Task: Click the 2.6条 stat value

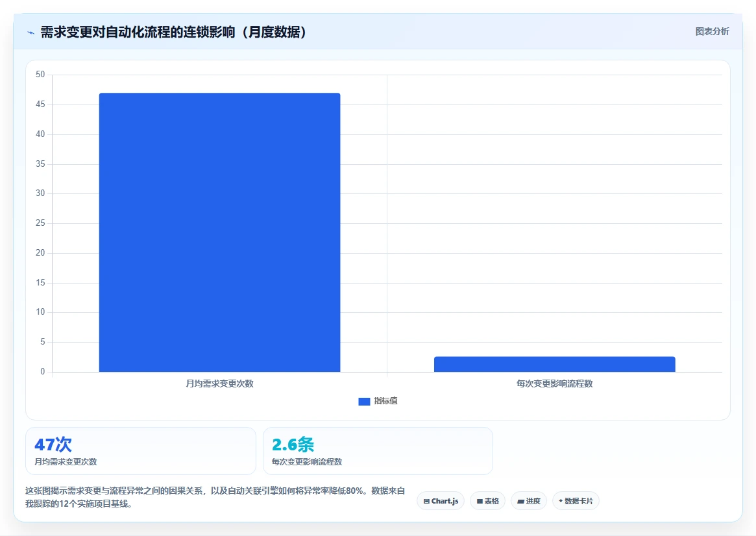Action: (x=293, y=444)
